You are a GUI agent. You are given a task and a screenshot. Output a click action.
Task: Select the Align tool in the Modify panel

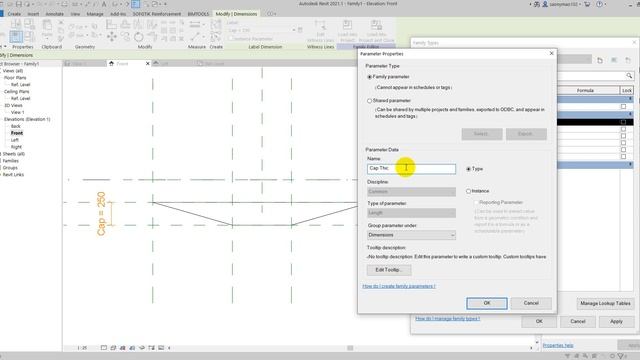point(111,24)
